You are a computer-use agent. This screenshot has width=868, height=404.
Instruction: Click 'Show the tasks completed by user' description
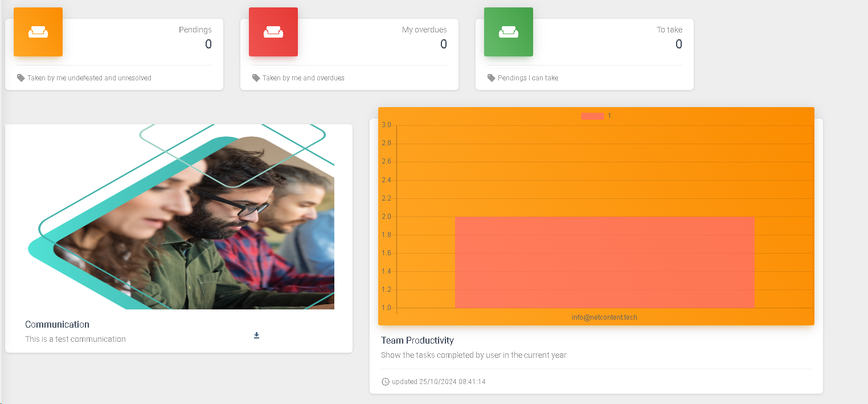pos(474,355)
